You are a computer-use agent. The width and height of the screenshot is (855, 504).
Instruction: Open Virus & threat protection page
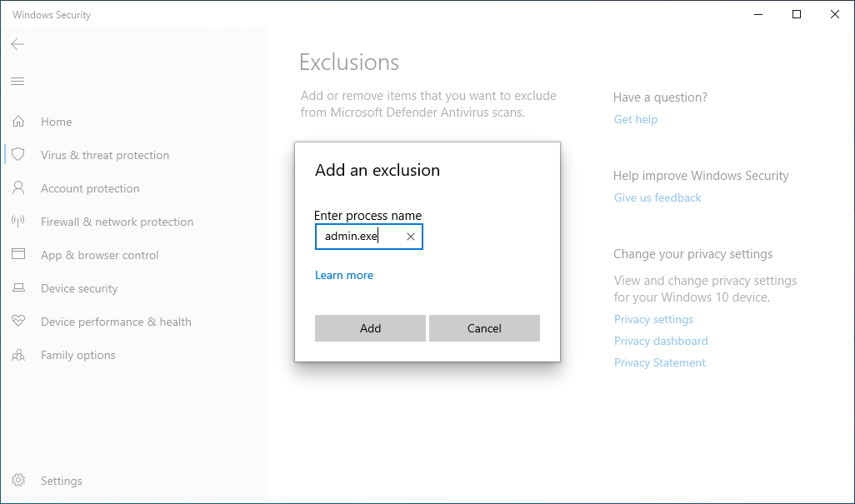pyautogui.click(x=105, y=155)
